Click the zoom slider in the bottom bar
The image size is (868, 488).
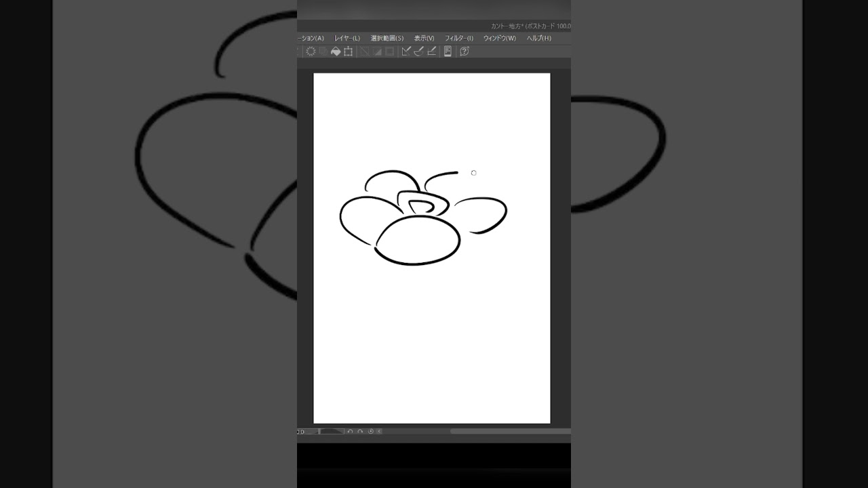332,431
